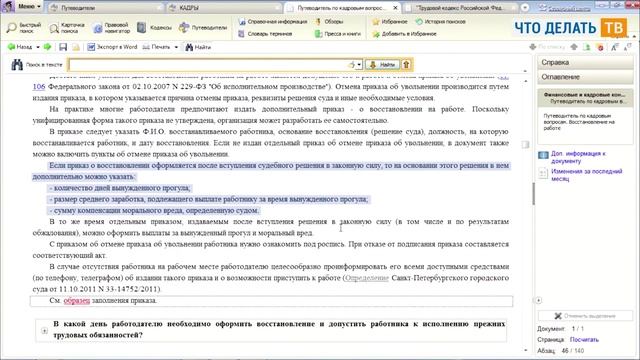
Task: Open the '106' article link
Action: (39, 87)
